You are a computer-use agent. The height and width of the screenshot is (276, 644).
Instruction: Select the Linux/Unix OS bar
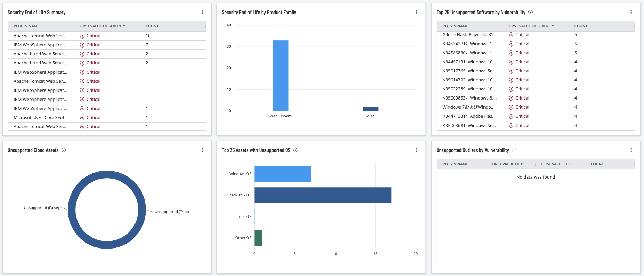point(323,195)
